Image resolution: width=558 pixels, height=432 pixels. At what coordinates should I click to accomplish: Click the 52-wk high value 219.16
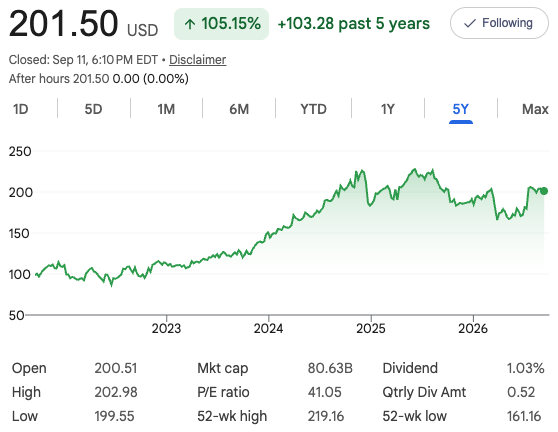point(326,416)
